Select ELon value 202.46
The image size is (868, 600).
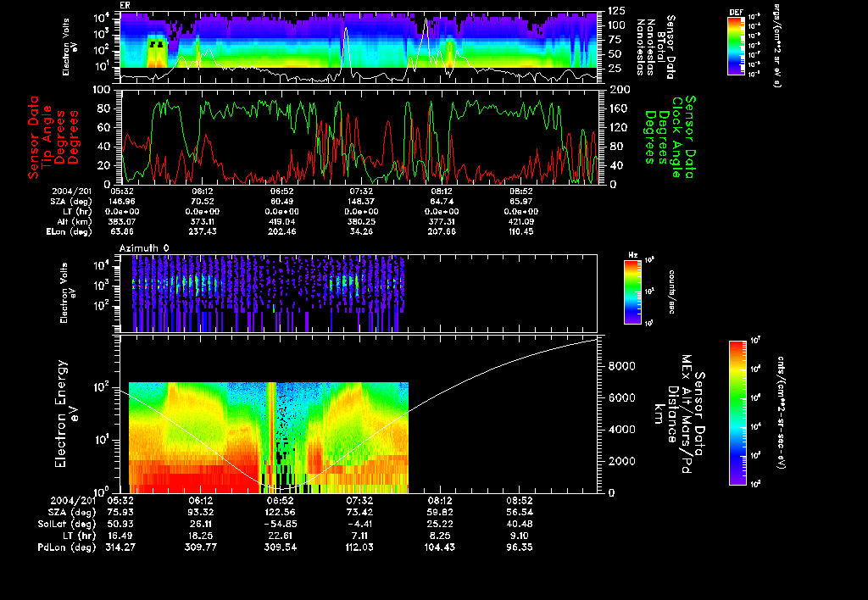282,231
